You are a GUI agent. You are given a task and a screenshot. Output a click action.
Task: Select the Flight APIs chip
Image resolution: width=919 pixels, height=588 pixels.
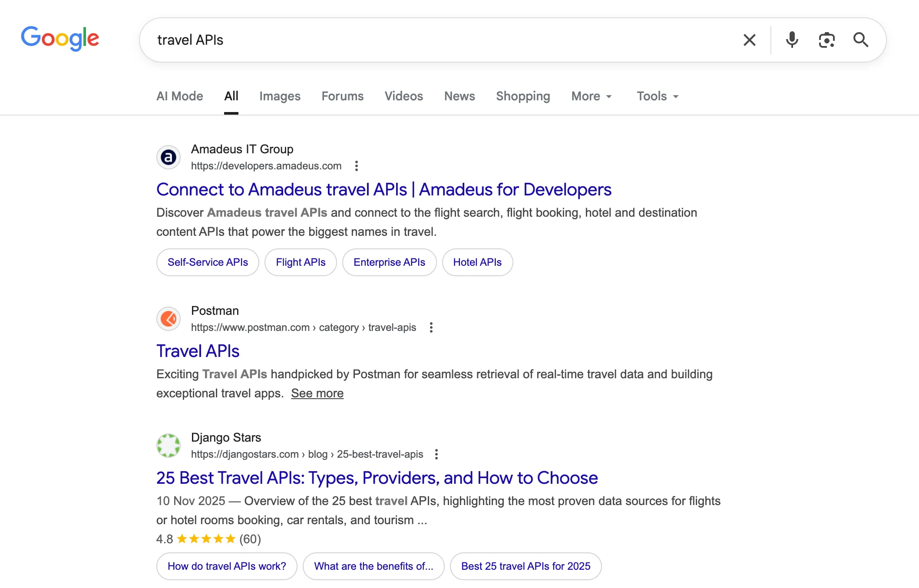pyautogui.click(x=300, y=262)
